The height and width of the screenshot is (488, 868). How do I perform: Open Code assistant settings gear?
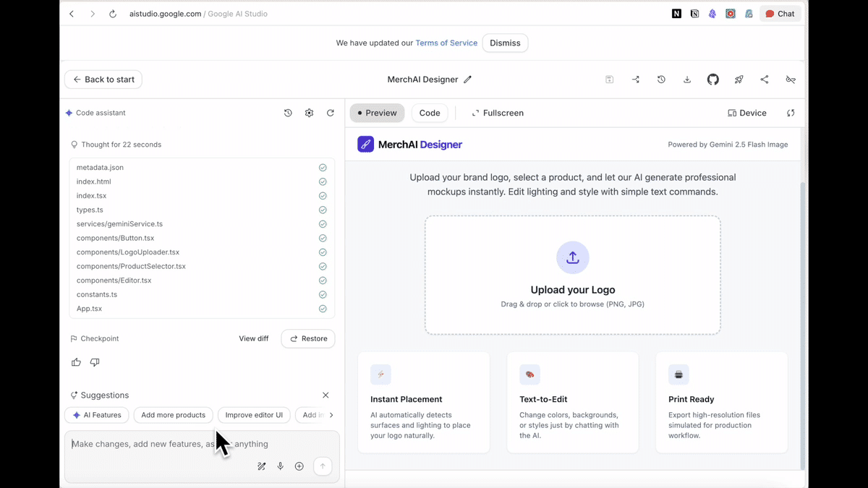click(309, 113)
